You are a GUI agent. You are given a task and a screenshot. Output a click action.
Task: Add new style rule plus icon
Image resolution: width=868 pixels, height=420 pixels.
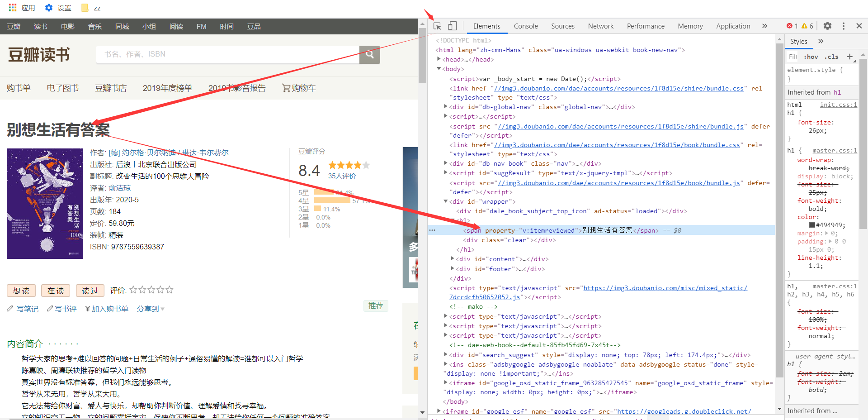849,57
